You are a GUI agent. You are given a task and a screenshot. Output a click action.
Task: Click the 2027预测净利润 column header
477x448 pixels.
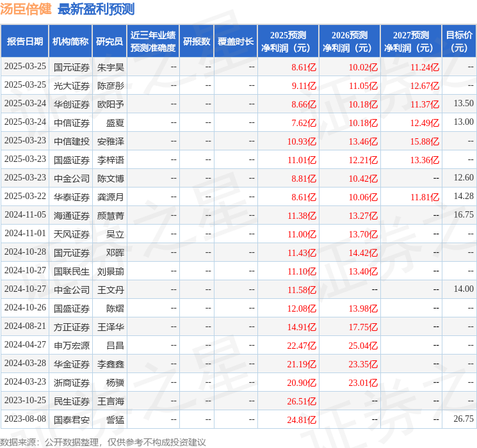[x=411, y=42]
